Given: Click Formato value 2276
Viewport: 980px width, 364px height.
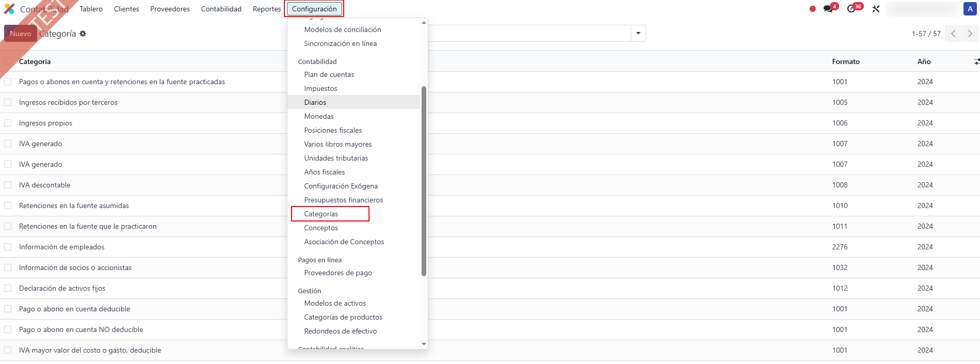Looking at the screenshot, I should pos(840,247).
